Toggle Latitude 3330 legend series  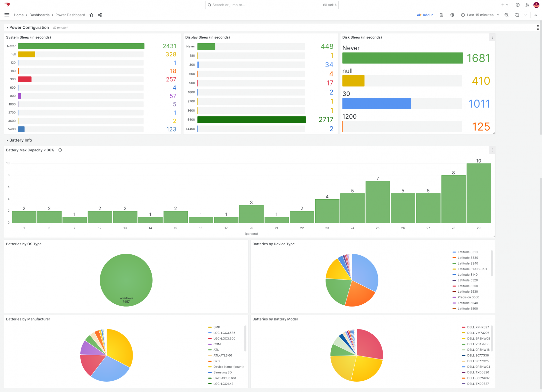click(x=468, y=258)
